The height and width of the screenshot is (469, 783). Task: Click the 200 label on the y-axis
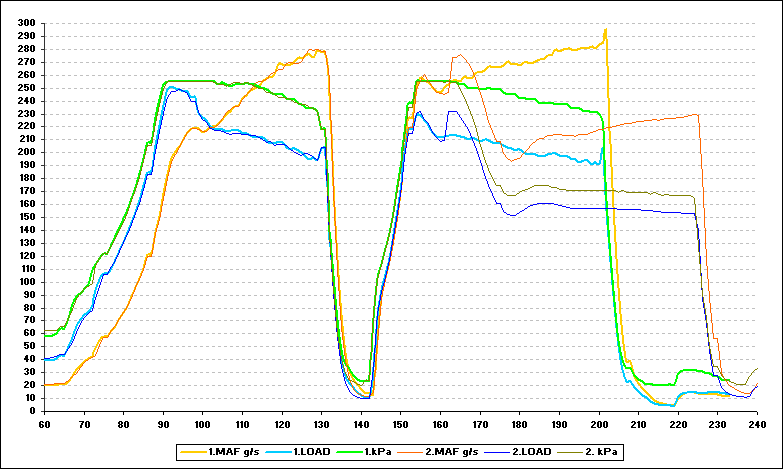point(26,152)
